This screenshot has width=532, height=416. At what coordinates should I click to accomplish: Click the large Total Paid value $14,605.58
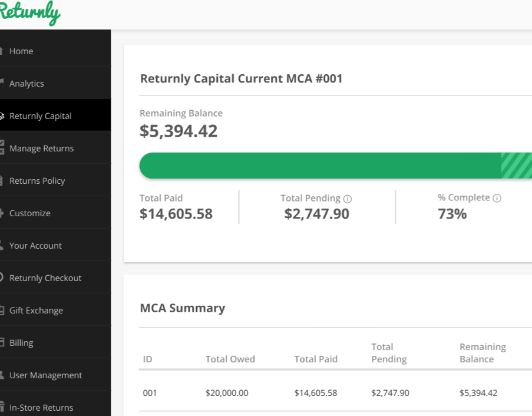click(x=176, y=214)
